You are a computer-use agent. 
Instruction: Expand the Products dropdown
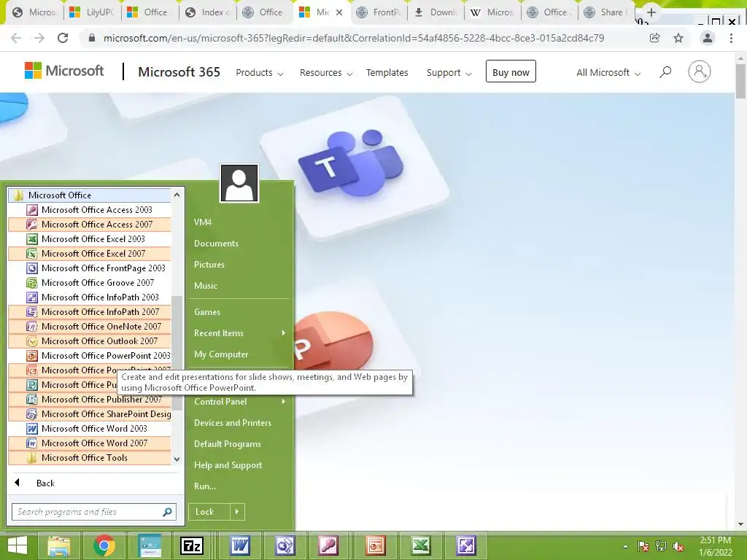[260, 73]
